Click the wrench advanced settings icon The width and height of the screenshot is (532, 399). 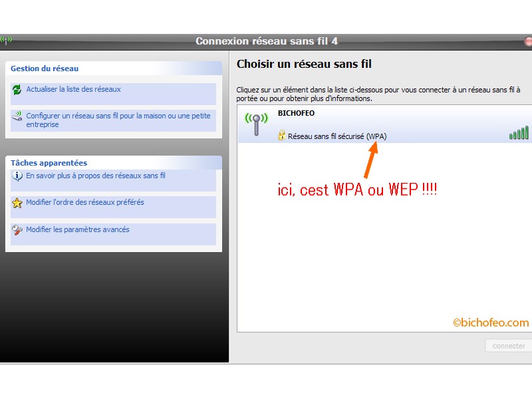pos(17,230)
